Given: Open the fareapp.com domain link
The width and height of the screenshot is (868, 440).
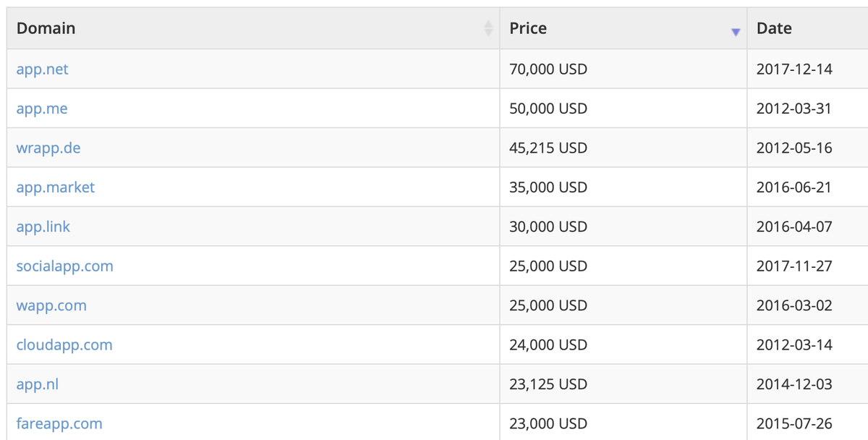Looking at the screenshot, I should pos(59,423).
